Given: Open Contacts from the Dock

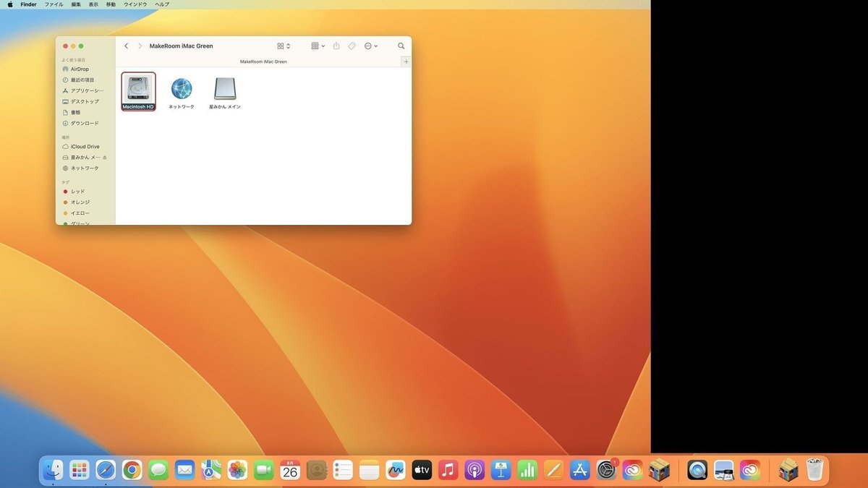Looking at the screenshot, I should pyautogui.click(x=317, y=471).
